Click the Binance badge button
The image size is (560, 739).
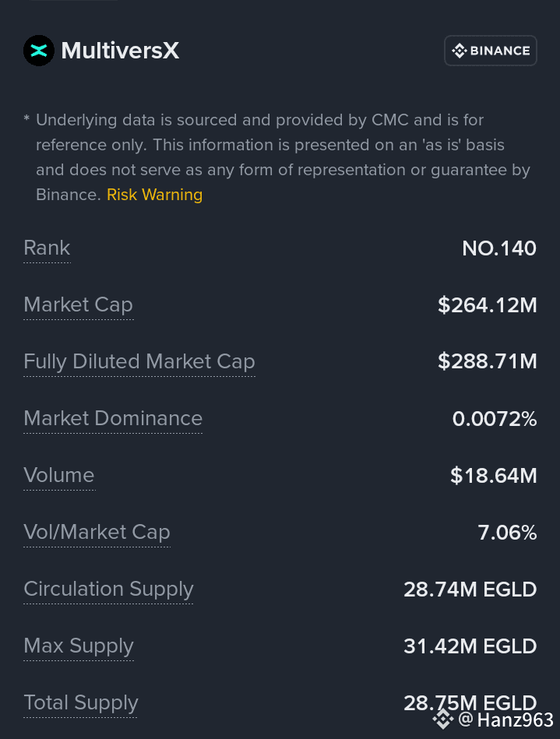[490, 51]
